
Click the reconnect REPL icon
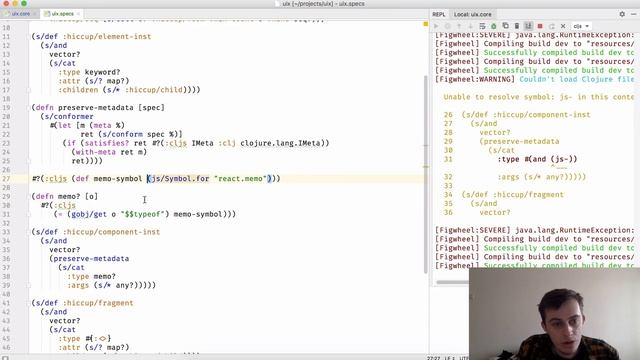click(551, 26)
